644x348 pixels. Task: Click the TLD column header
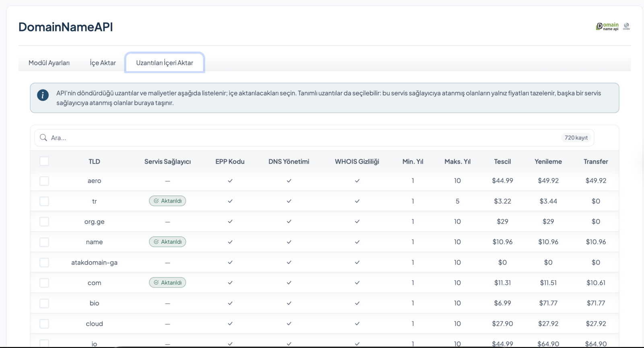point(94,162)
